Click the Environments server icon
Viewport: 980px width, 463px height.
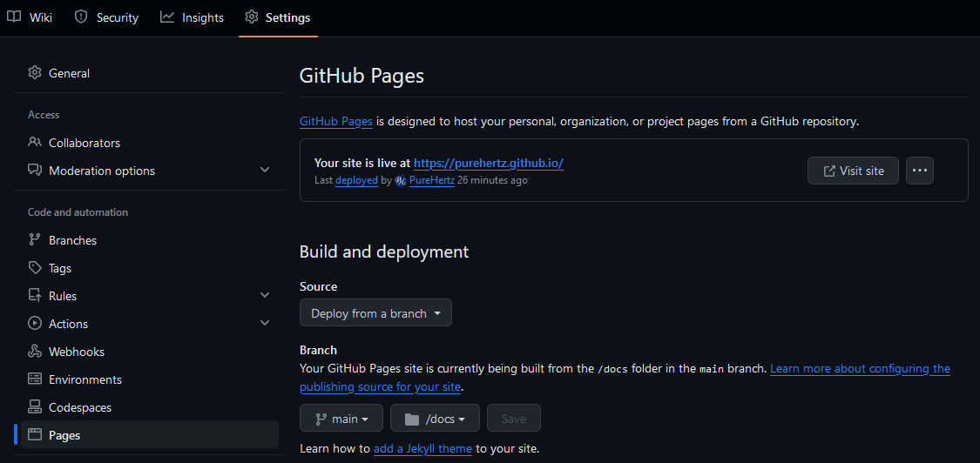[x=35, y=379]
